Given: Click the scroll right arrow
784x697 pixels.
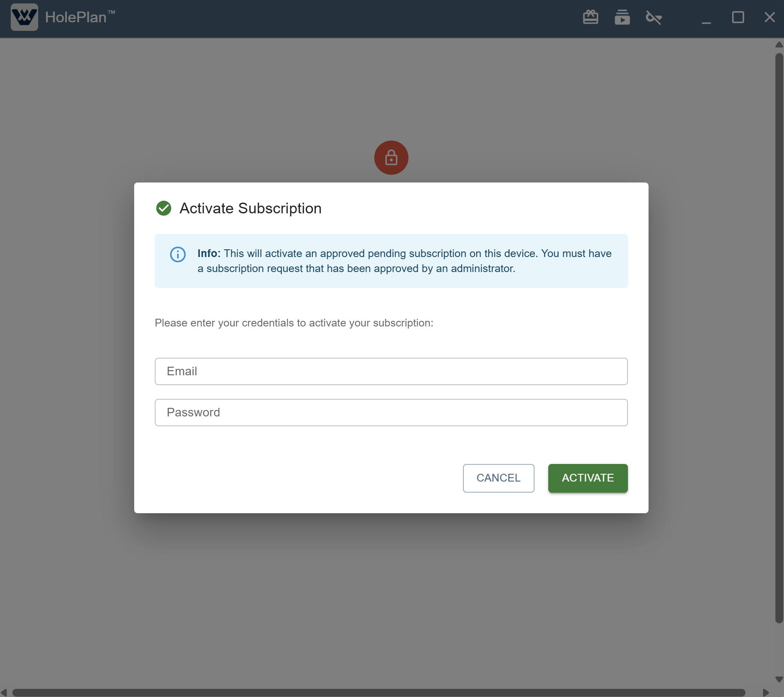Looking at the screenshot, I should (766, 692).
